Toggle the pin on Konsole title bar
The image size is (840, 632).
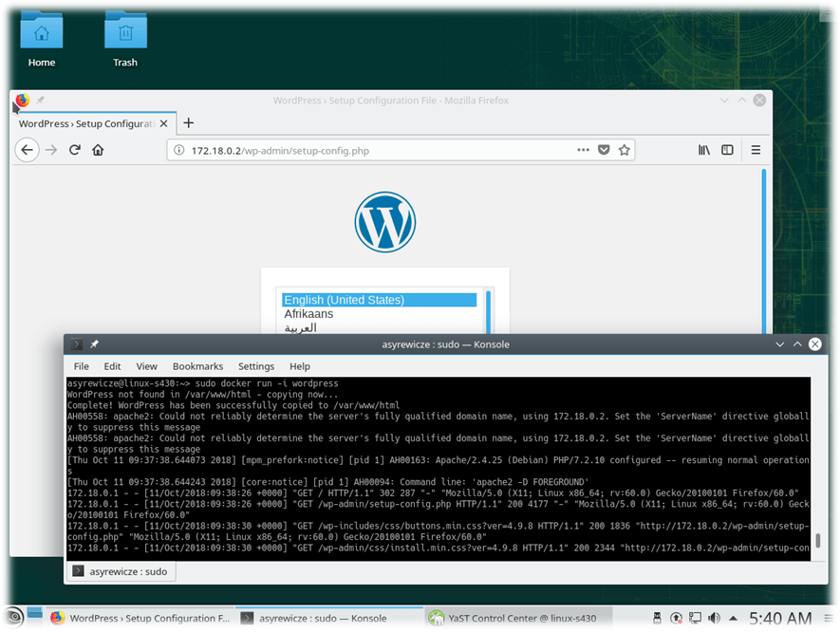click(94, 344)
